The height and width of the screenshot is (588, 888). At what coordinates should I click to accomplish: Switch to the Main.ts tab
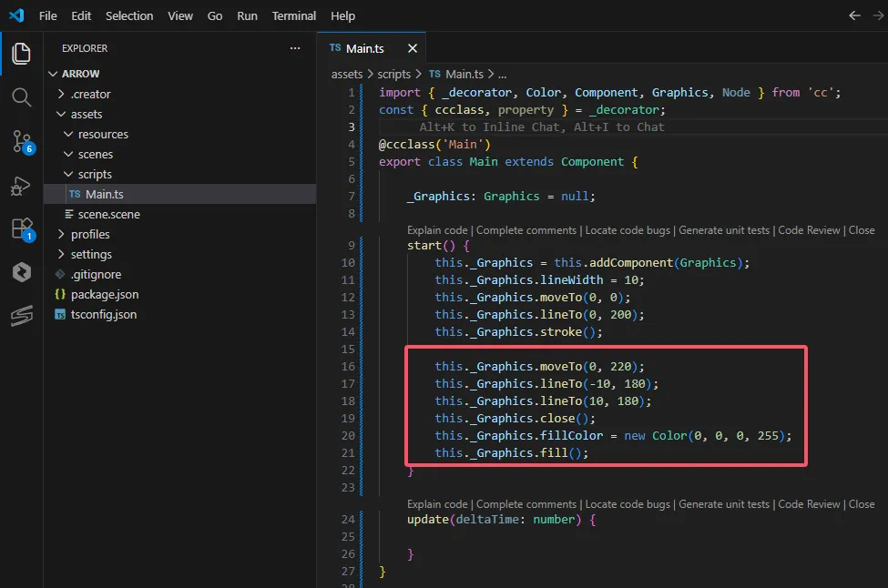coord(365,48)
